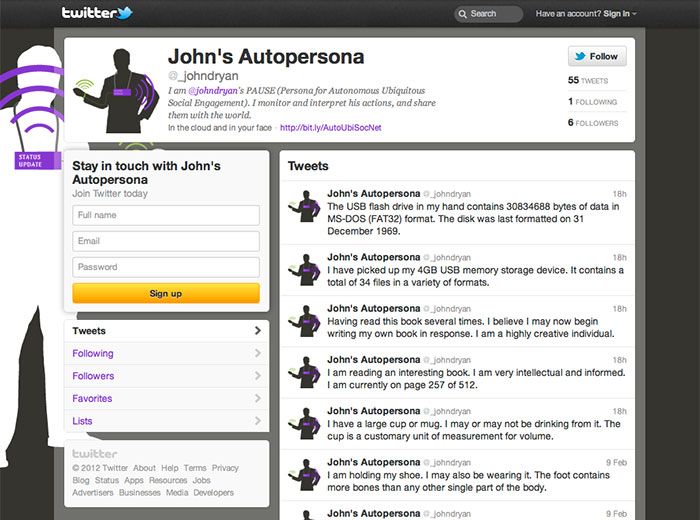
Task: Expand the Following row chevron
Action: pos(258,353)
